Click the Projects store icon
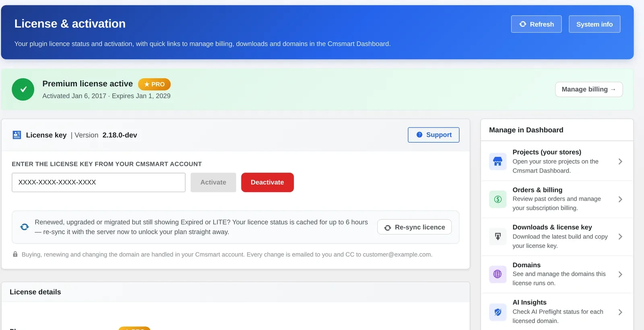The image size is (644, 330). click(498, 161)
